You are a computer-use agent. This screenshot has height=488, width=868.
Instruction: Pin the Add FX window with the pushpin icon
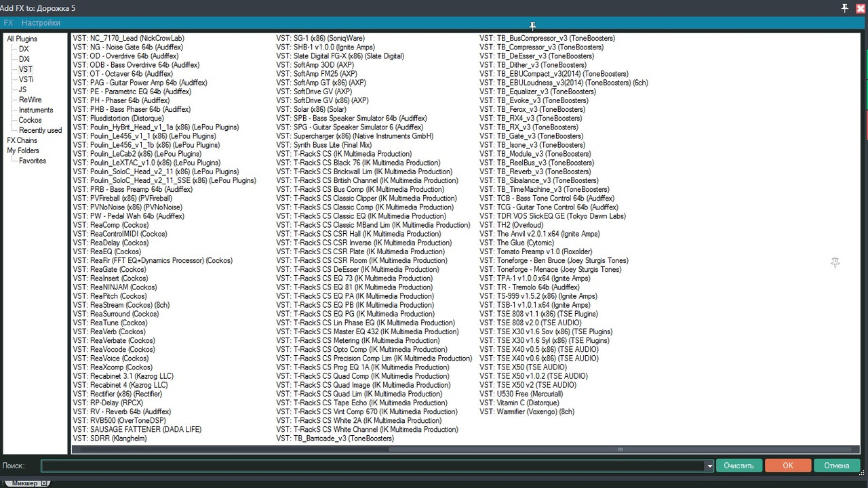845,7
